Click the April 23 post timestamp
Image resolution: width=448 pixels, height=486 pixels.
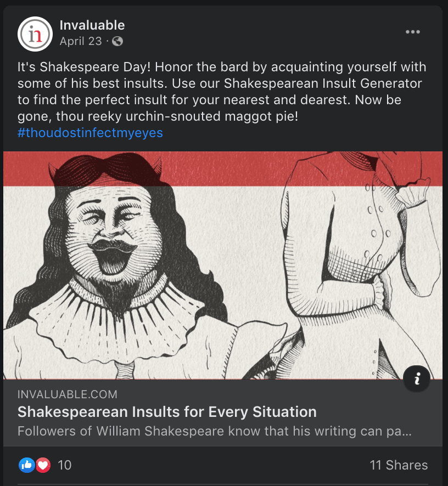point(81,41)
